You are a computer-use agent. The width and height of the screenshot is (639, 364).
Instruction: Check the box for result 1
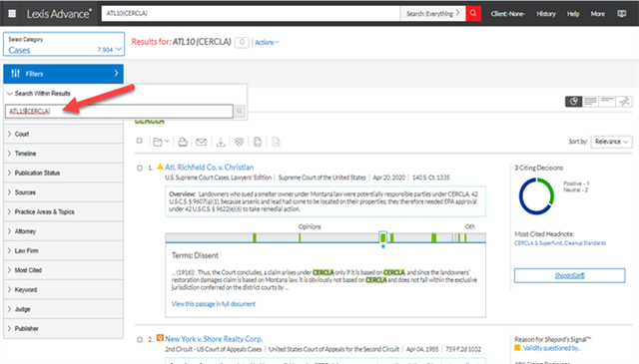[140, 168]
